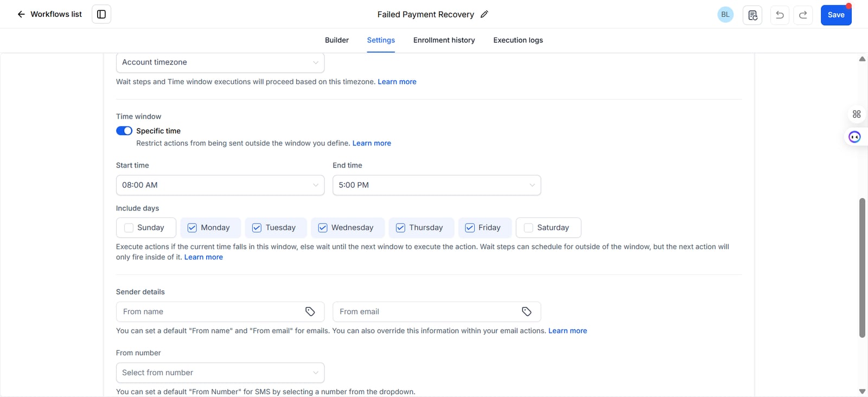The image size is (868, 397).
Task: Open Learn more link about sender details
Action: tap(567, 331)
